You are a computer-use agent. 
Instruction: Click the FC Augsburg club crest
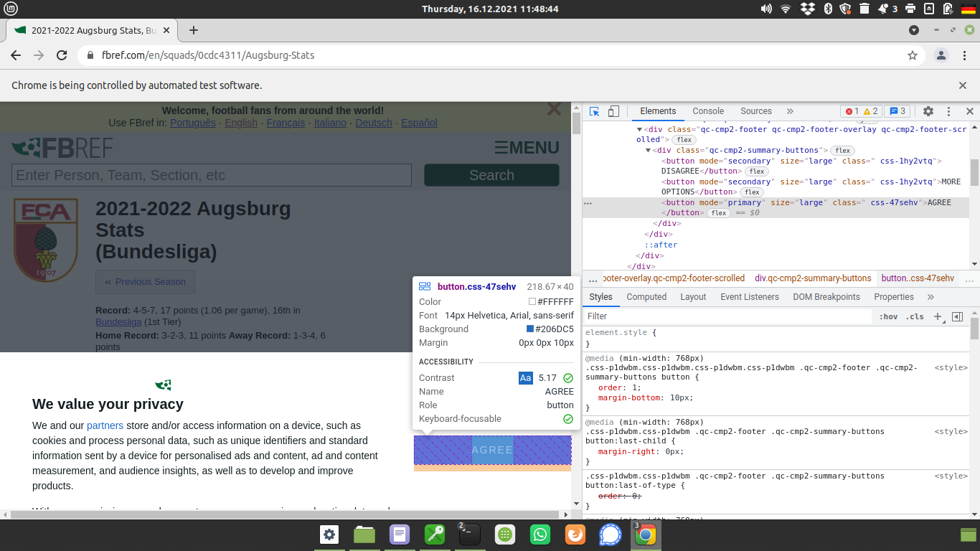click(x=46, y=240)
